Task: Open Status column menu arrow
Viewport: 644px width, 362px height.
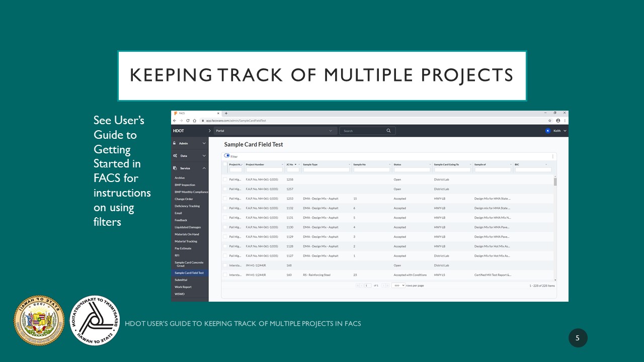Action: (430, 164)
